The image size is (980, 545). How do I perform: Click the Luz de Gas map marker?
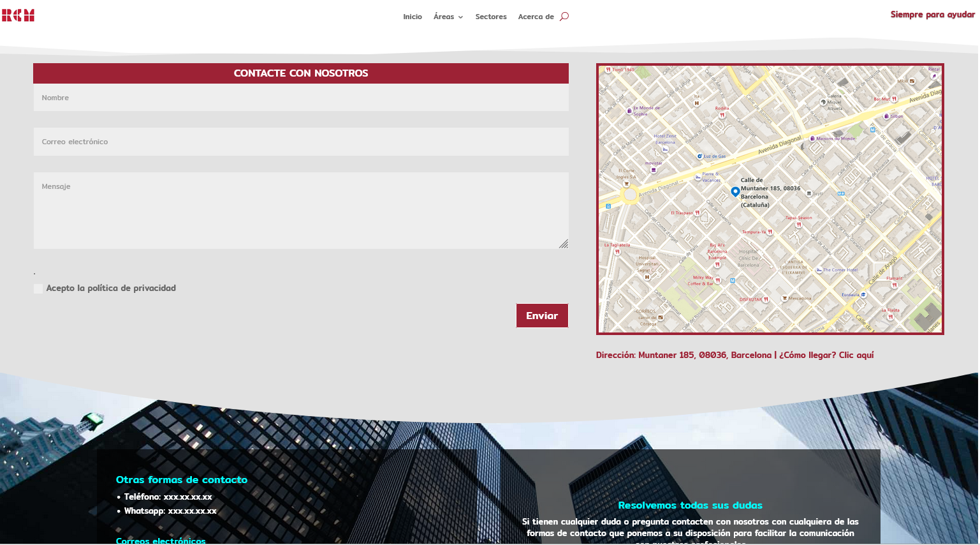(699, 156)
